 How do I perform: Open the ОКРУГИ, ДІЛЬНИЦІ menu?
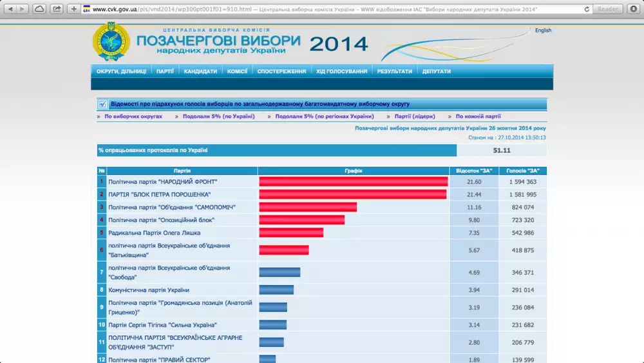pyautogui.click(x=121, y=72)
